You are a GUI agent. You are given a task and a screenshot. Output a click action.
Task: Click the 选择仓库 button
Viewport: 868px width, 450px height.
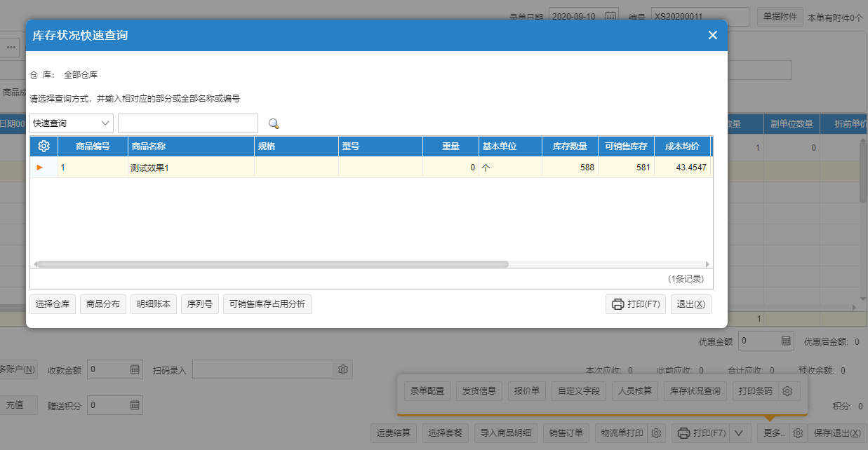click(x=53, y=304)
